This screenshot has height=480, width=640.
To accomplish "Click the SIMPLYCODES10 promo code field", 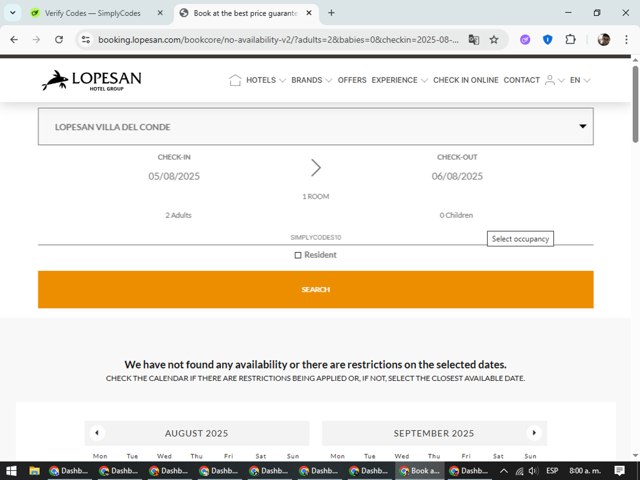I will 316,237.
